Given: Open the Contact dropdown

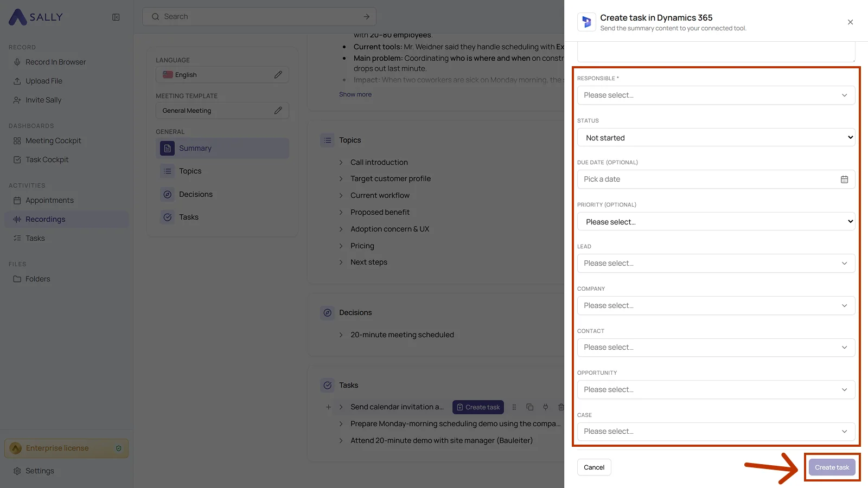Looking at the screenshot, I should 716,348.
